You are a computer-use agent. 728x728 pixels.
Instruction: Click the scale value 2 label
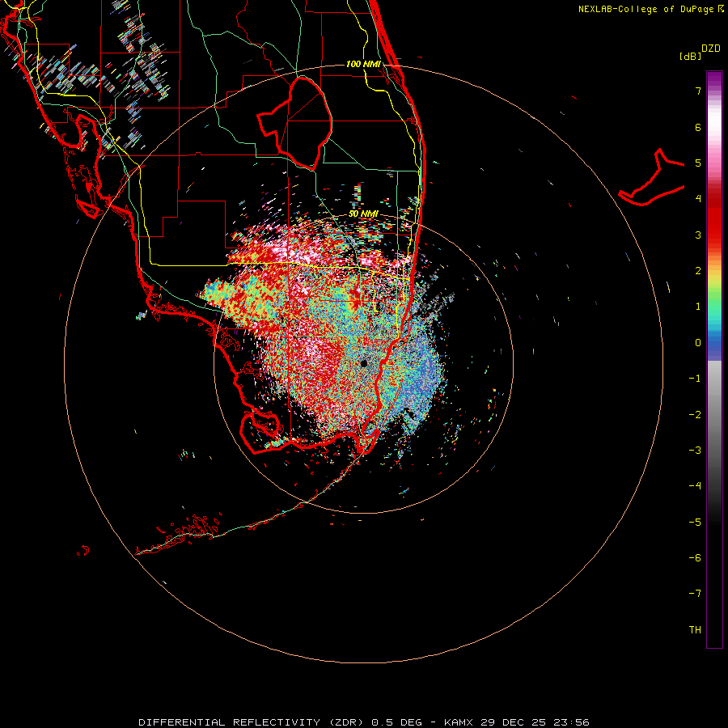[x=698, y=271]
